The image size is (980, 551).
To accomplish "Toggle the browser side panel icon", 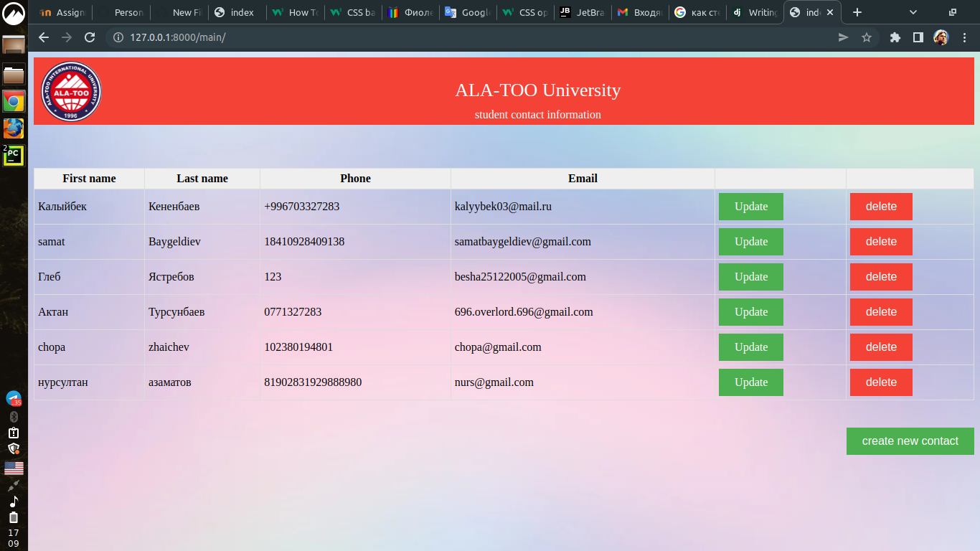I will pyautogui.click(x=918, y=37).
